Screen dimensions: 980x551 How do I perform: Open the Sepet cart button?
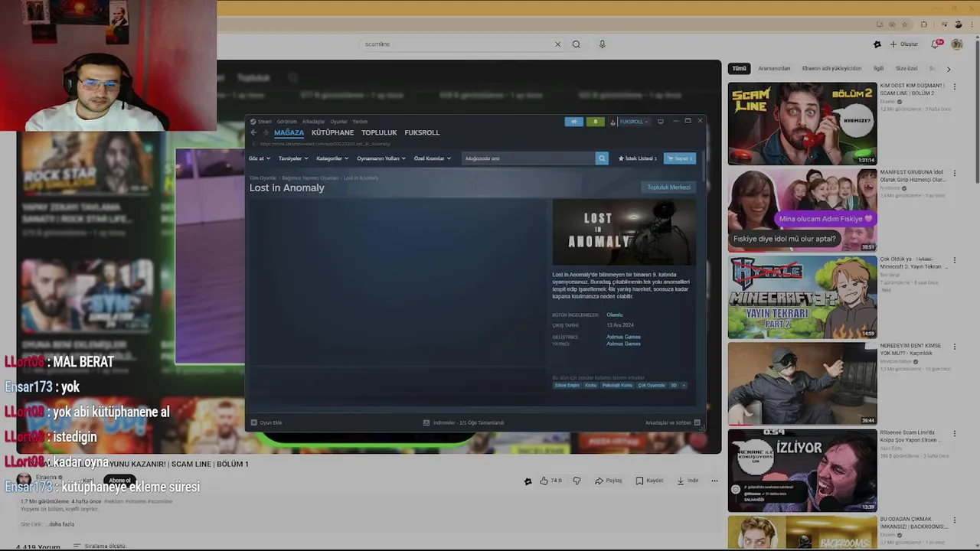point(679,158)
